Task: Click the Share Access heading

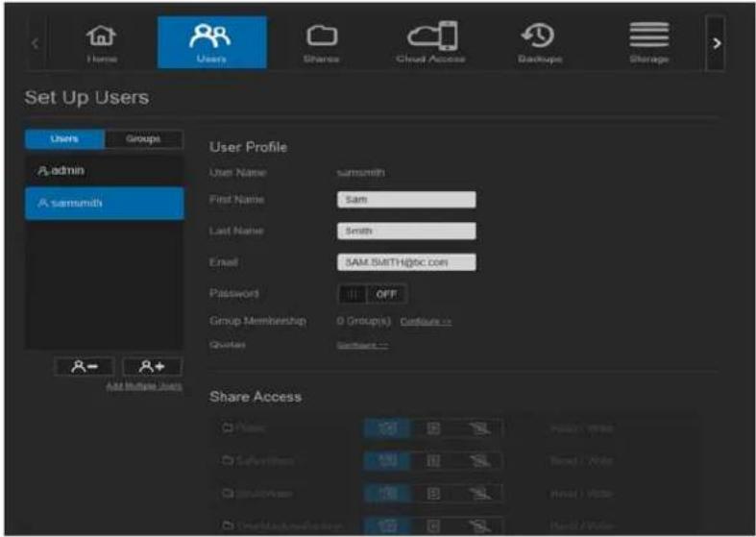Action: [256, 397]
